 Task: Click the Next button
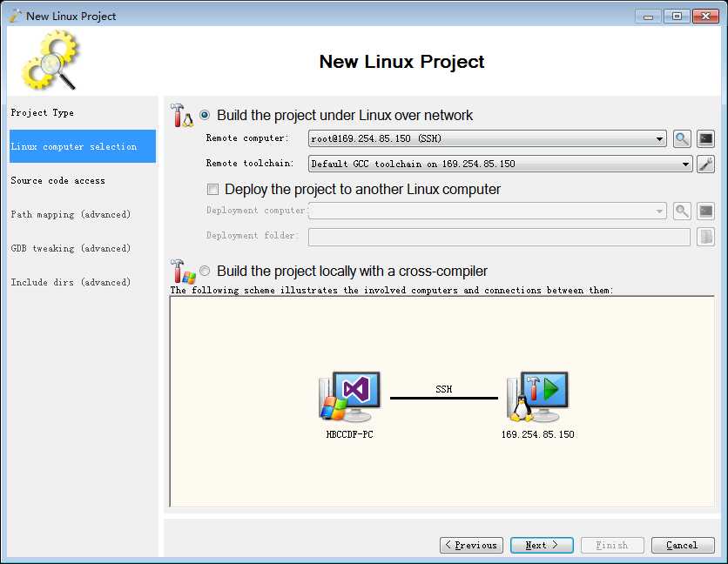pyautogui.click(x=542, y=545)
